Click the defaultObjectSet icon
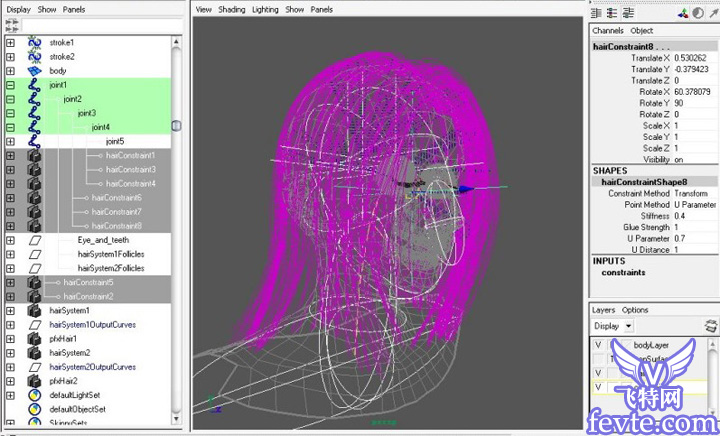This screenshot has height=436, width=720. [x=34, y=409]
